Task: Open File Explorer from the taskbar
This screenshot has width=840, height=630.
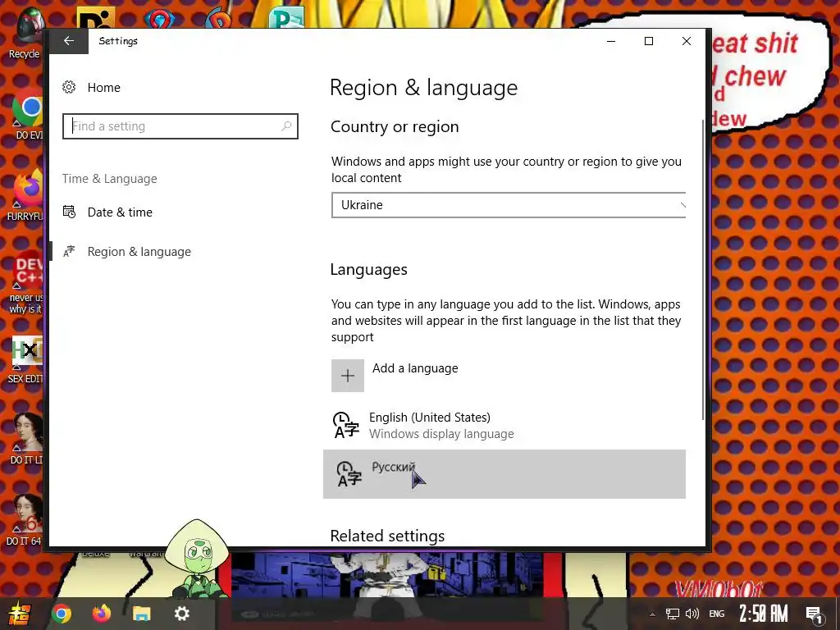Action: (x=141, y=614)
